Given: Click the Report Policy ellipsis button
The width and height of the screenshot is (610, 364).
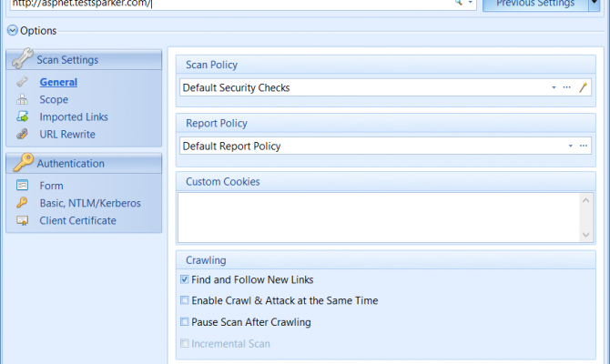Looking at the screenshot, I should 583,146.
